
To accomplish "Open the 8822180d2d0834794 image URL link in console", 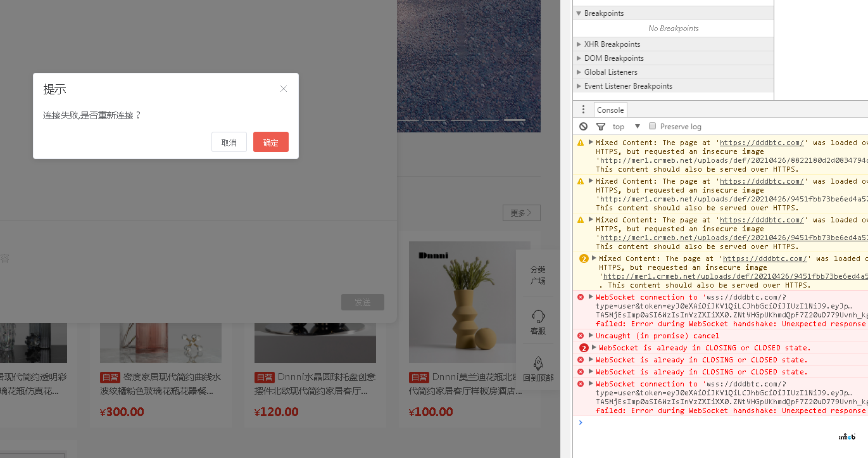I will click(x=732, y=160).
